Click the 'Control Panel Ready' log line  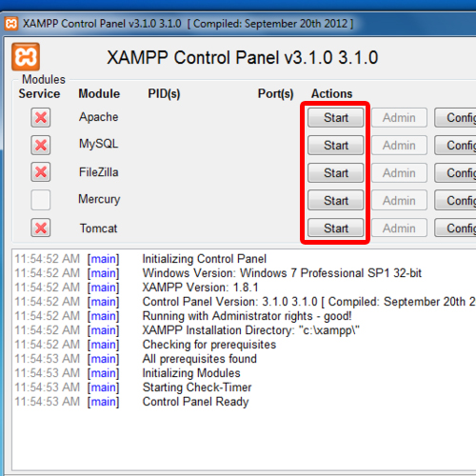(x=195, y=402)
